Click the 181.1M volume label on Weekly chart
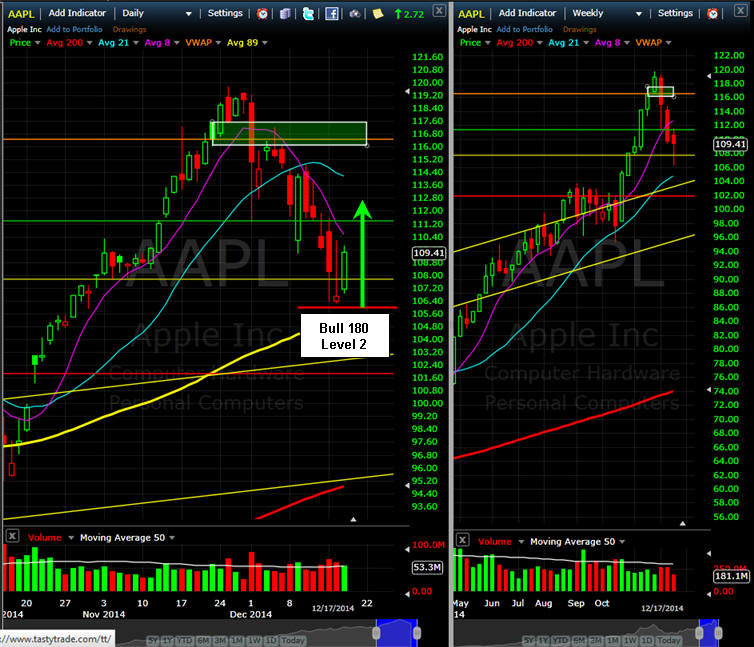754x647 pixels. (731, 576)
